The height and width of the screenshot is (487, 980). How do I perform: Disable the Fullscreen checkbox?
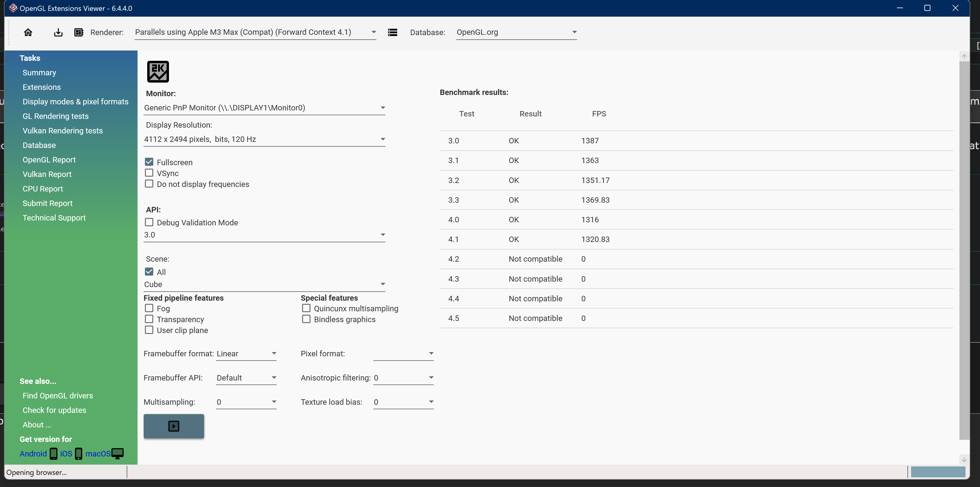tap(149, 162)
